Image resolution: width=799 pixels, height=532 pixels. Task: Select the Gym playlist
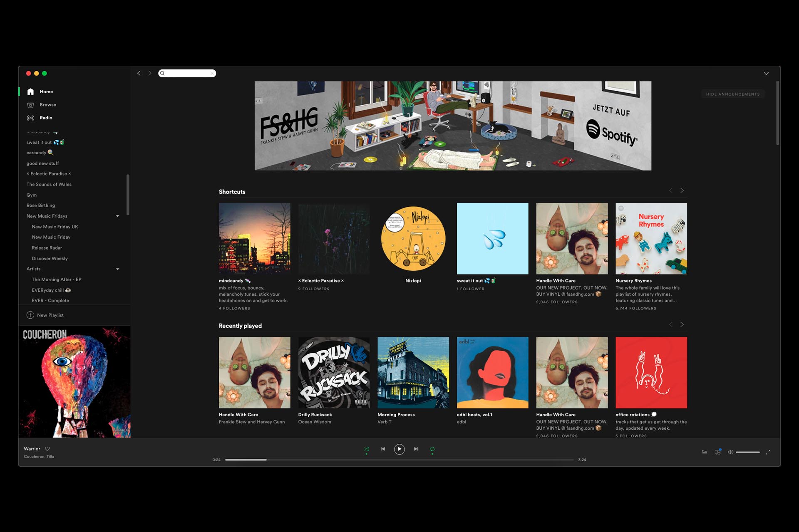pyautogui.click(x=32, y=195)
